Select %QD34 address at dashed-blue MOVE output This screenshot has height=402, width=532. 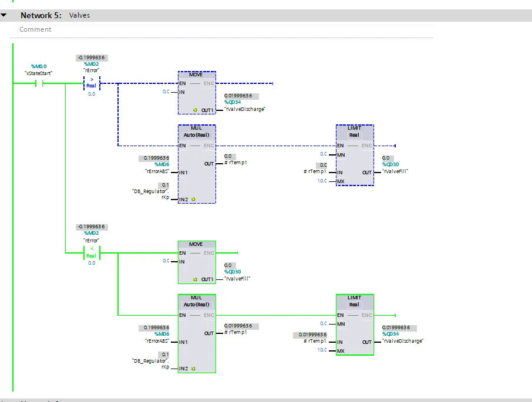pyautogui.click(x=233, y=102)
